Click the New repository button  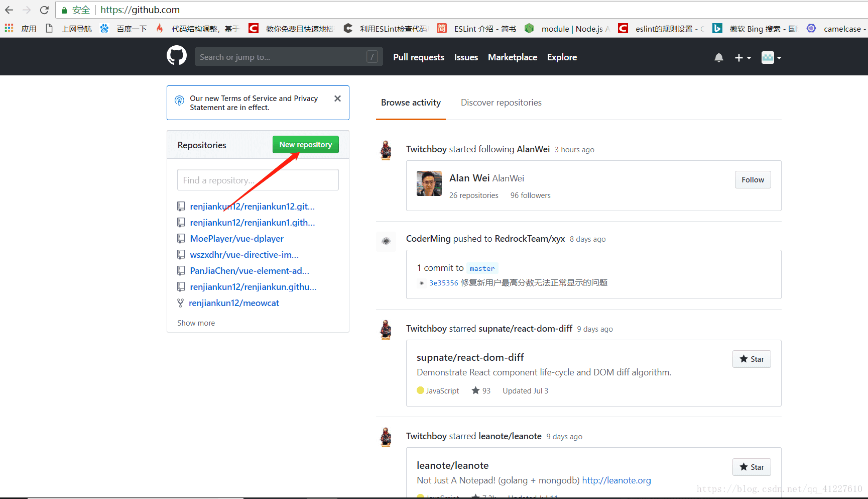point(306,145)
